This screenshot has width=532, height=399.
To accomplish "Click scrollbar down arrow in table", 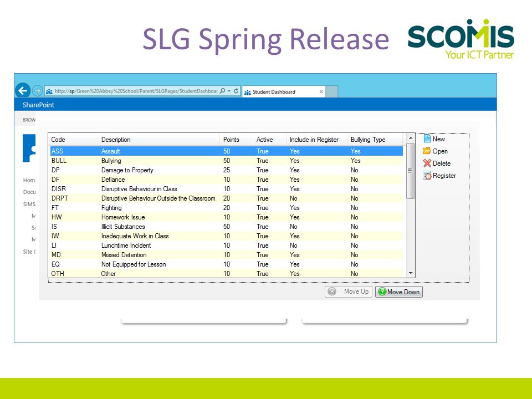I will [x=411, y=273].
